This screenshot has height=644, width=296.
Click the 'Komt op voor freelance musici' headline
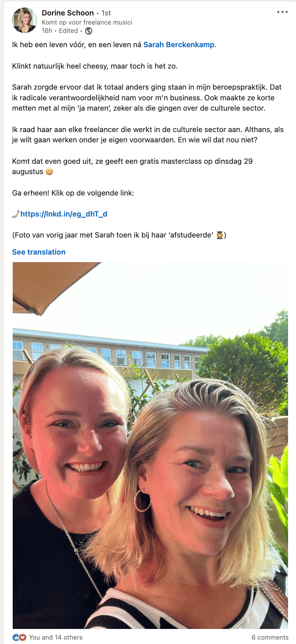point(87,22)
